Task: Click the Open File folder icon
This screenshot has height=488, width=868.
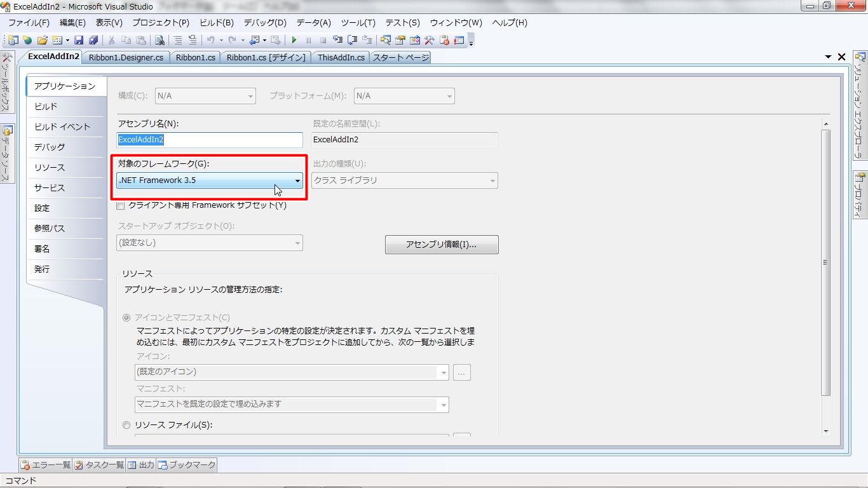Action: pyautogui.click(x=43, y=40)
